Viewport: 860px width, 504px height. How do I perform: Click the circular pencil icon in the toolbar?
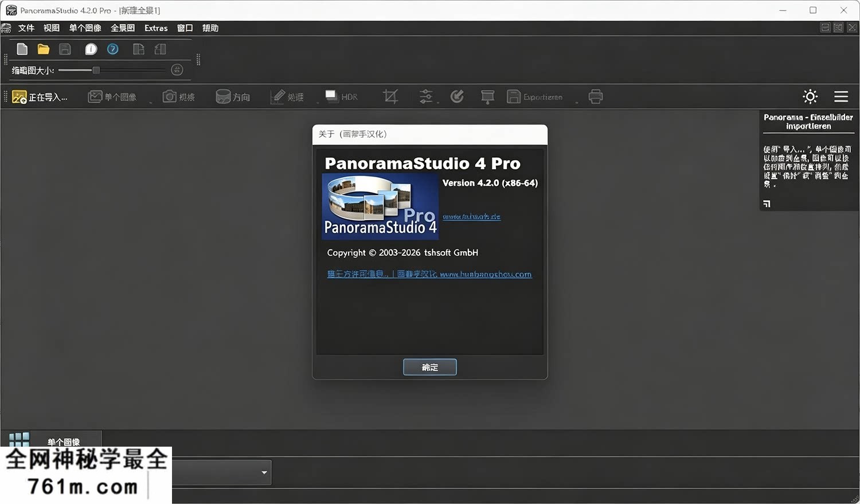tap(457, 96)
